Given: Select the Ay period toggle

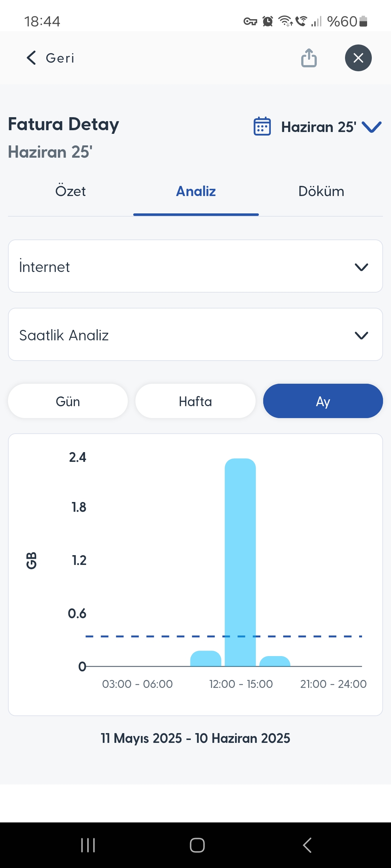Looking at the screenshot, I should 323,401.
